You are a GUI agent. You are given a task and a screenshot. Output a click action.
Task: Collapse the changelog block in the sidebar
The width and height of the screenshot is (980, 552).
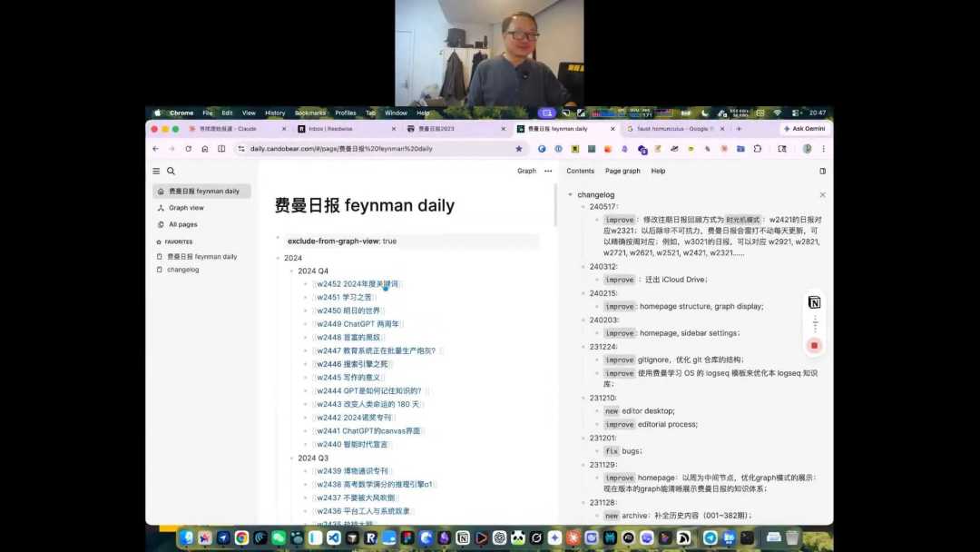pos(570,195)
